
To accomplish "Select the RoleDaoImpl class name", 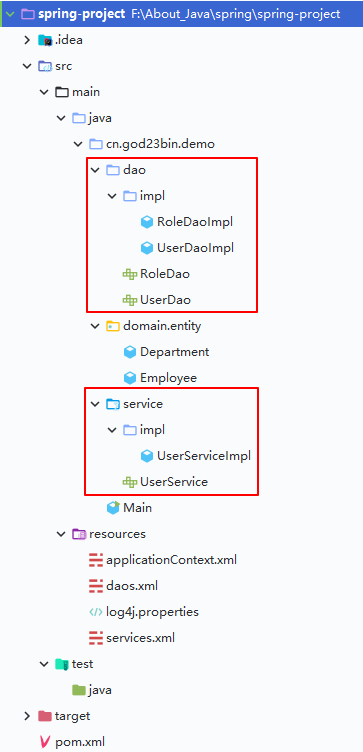I will point(195,222).
